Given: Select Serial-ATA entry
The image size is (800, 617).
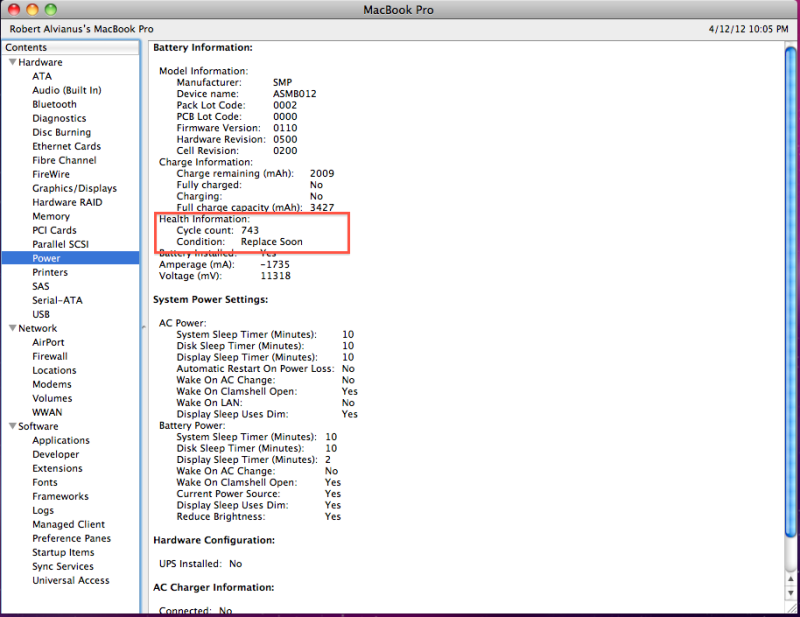Looking at the screenshot, I should pos(57,301).
